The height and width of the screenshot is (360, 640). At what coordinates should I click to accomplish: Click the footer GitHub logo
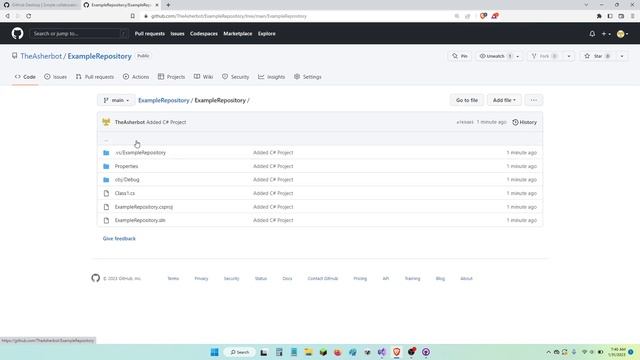[x=96, y=278]
